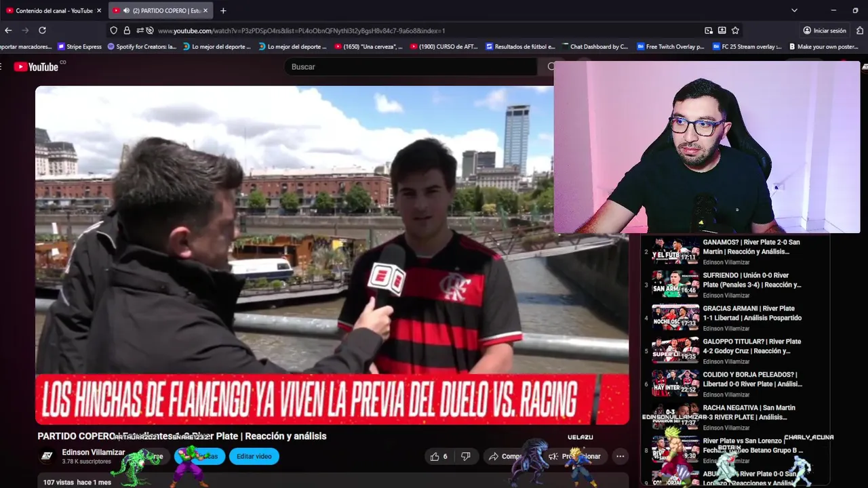Open '(1650) Una cerveza' bookmark
This screenshot has height=488, width=868.
click(368, 47)
